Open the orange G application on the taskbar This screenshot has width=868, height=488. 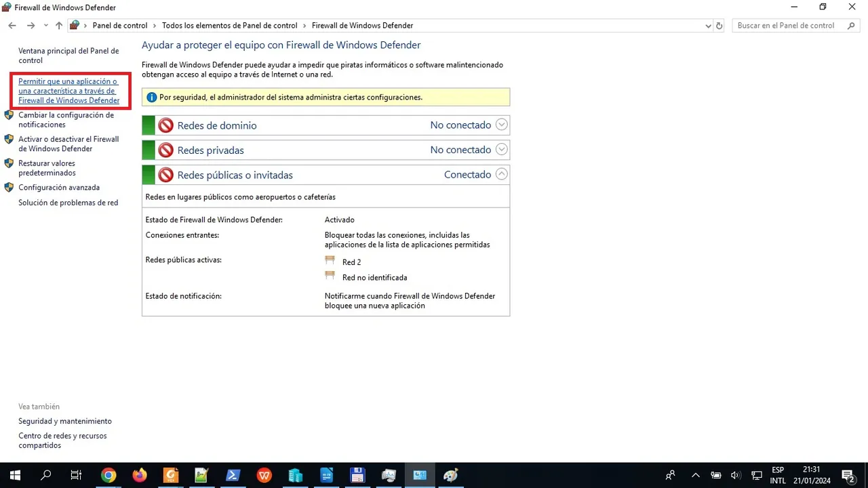click(x=171, y=475)
